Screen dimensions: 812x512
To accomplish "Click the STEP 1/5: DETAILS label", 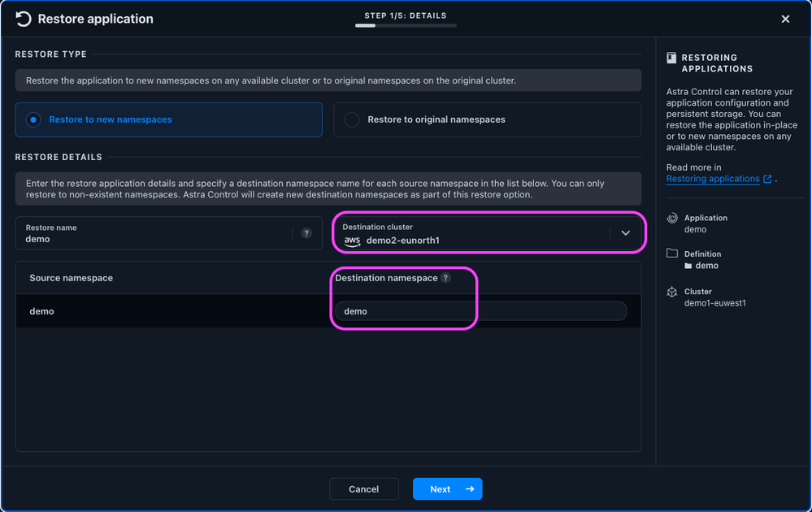I will pyautogui.click(x=406, y=15).
